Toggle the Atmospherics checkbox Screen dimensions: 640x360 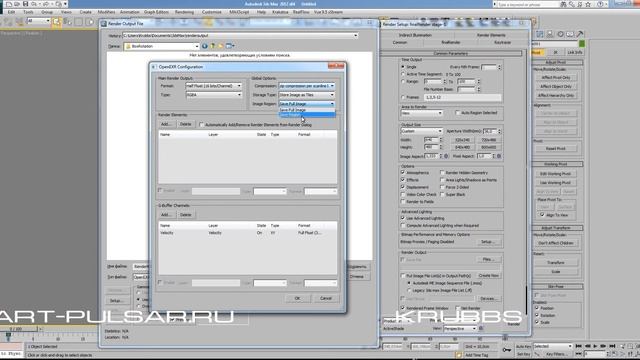pos(403,173)
